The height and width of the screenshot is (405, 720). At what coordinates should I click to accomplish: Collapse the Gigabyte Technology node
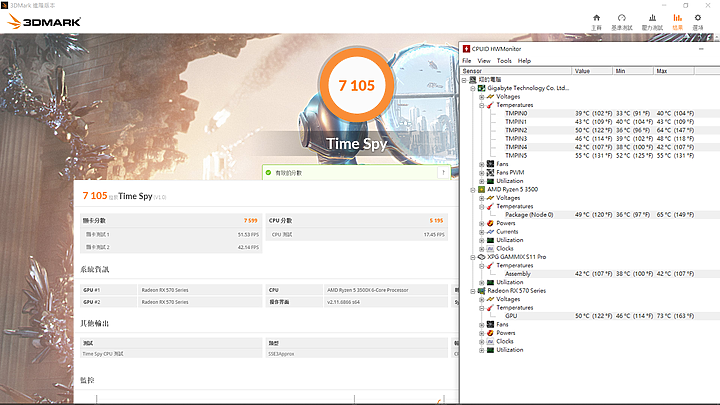(473, 88)
